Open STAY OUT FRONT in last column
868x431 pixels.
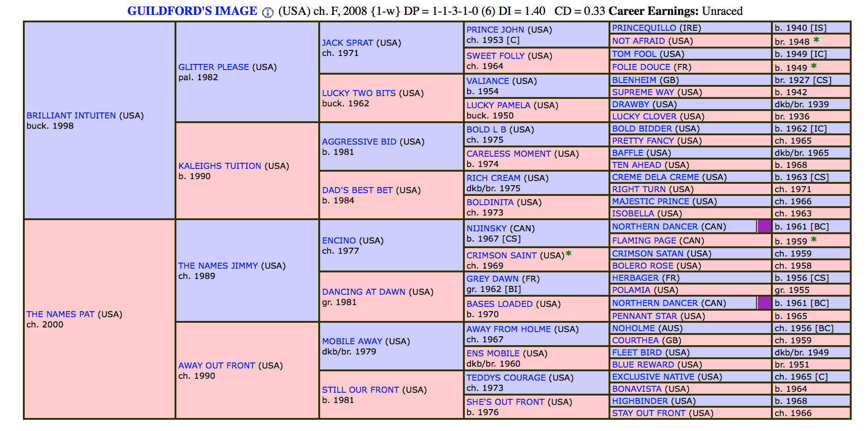(649, 413)
